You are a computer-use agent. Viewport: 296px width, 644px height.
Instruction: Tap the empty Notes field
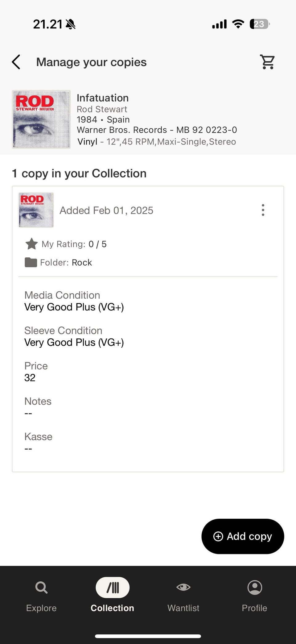(x=28, y=413)
